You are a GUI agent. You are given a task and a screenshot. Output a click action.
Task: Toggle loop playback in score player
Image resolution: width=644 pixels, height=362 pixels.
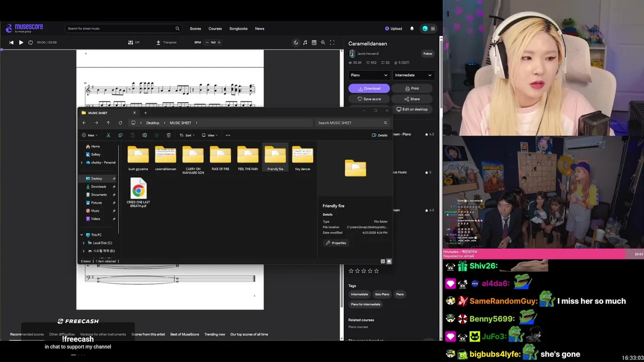[30, 42]
